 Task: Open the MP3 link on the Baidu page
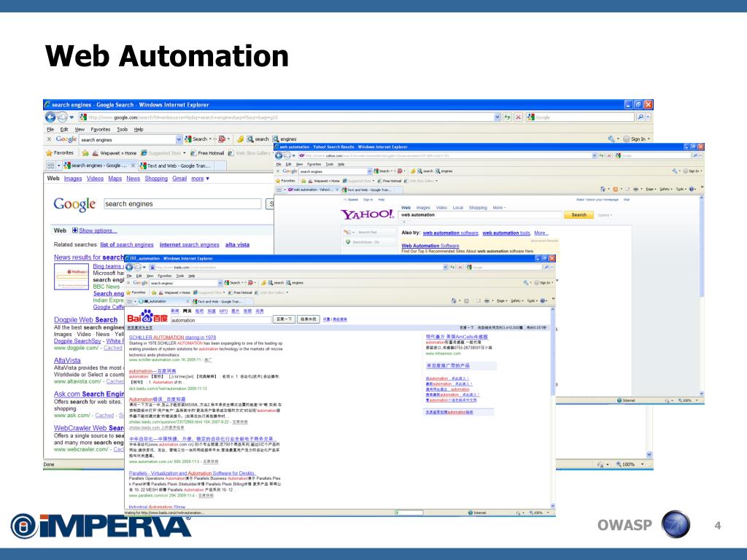coord(223,311)
